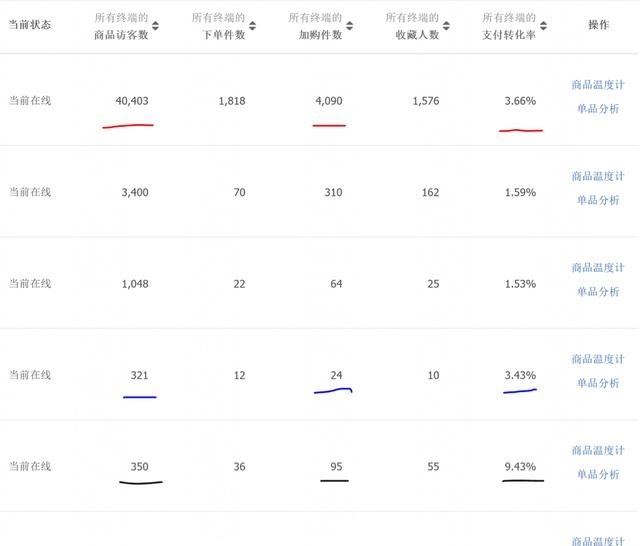The height and width of the screenshot is (546, 640).
Task: Open 单品分析 for the 350 visitors row
Action: pos(598,474)
